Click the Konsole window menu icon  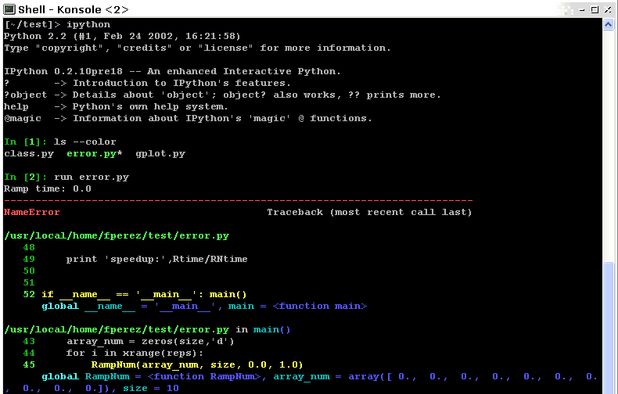tap(9, 9)
